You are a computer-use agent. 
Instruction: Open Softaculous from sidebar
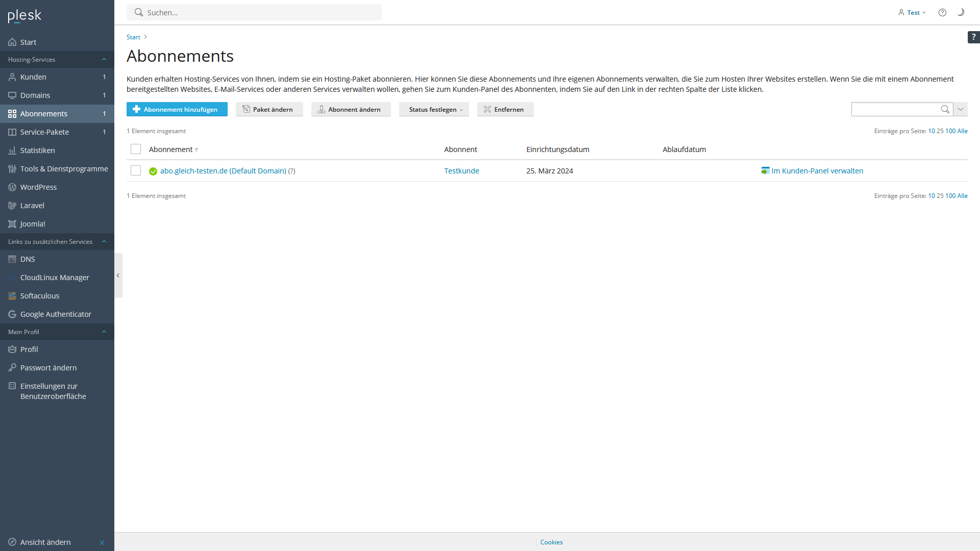[39, 296]
